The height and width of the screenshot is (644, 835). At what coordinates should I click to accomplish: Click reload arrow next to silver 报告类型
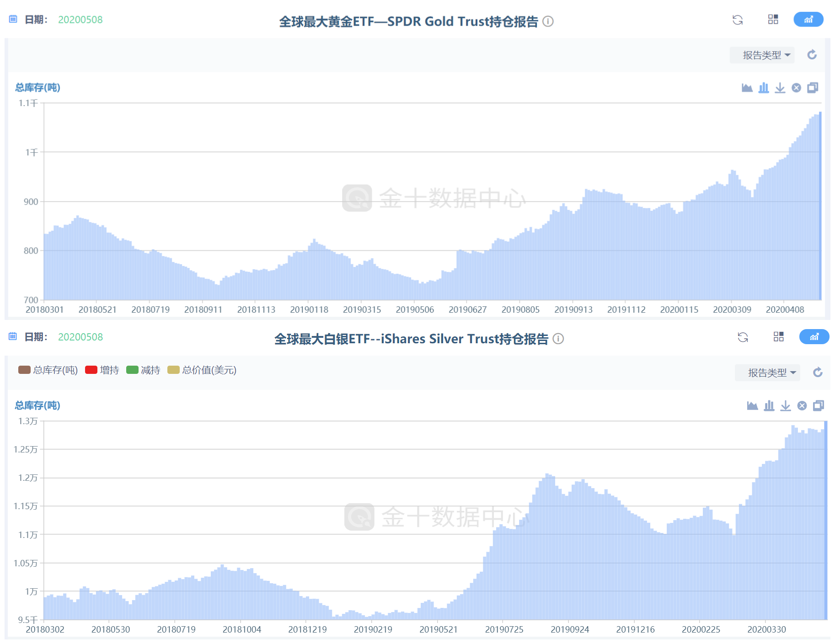tap(818, 373)
